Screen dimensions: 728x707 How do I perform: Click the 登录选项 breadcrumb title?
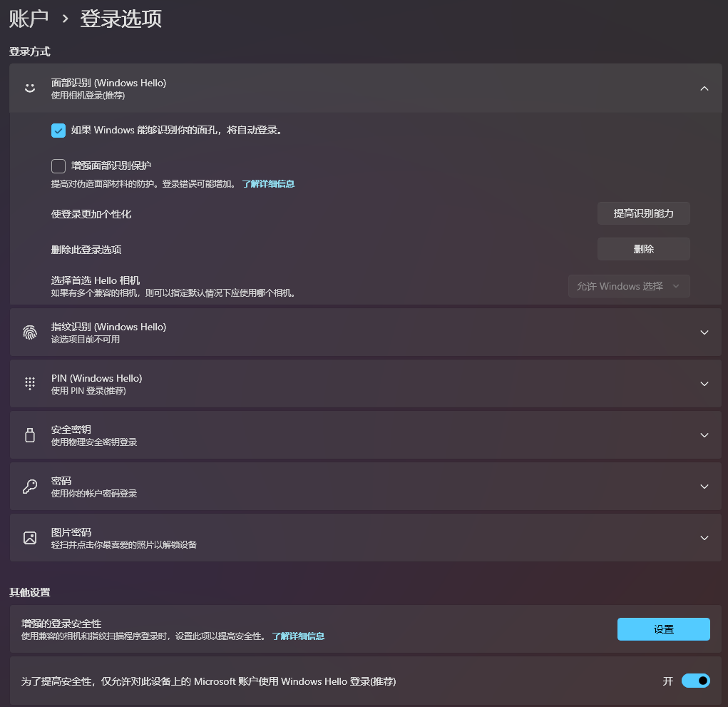121,19
